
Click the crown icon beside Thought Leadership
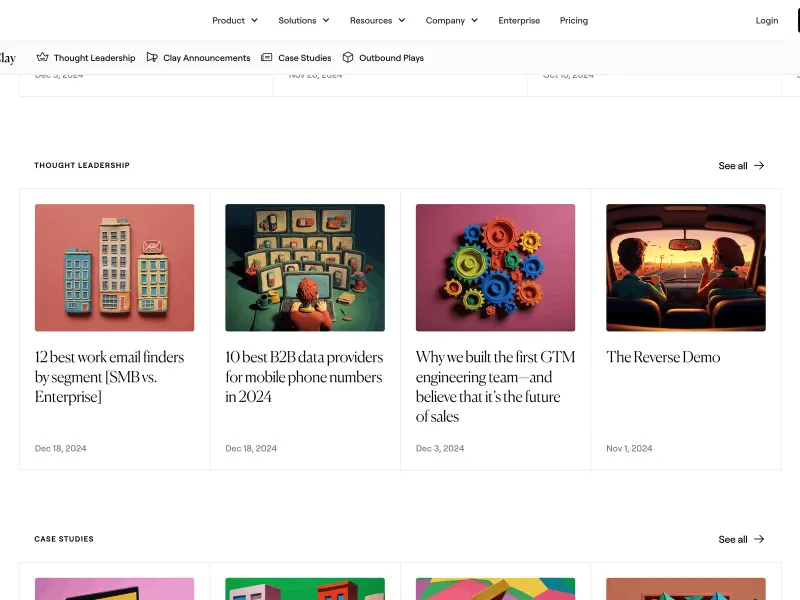click(42, 57)
